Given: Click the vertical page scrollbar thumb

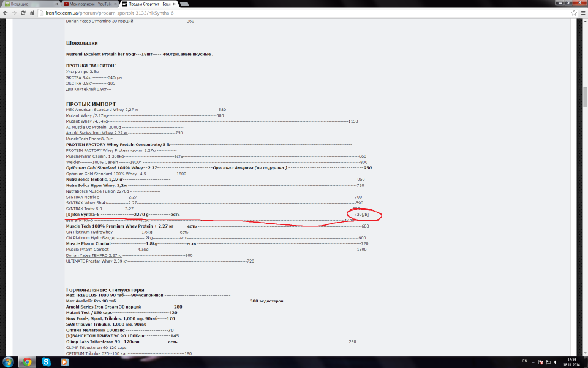Looking at the screenshot, I should click(584, 97).
